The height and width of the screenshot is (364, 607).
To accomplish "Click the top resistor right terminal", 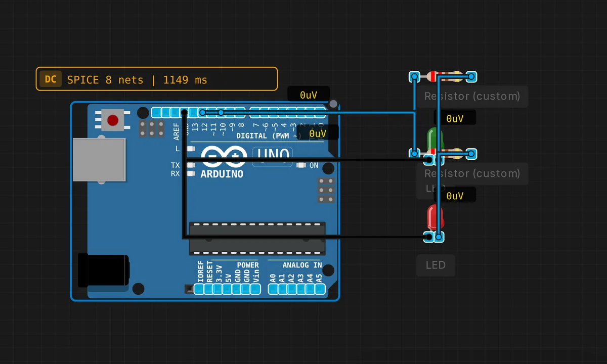I will (x=471, y=77).
